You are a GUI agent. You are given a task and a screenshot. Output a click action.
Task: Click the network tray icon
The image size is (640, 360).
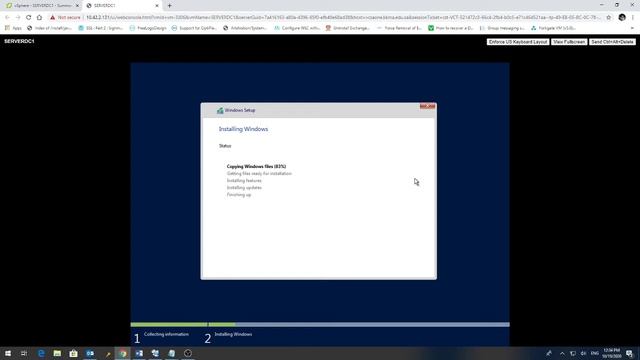pos(573,353)
